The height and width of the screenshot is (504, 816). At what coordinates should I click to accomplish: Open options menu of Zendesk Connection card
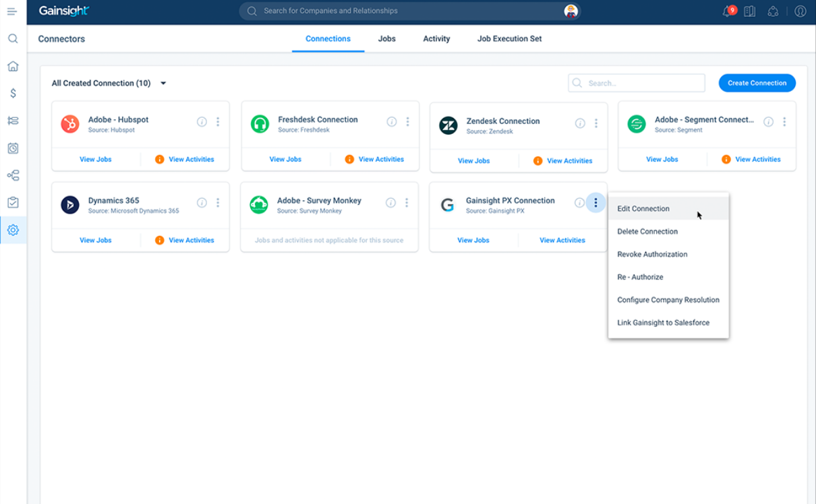(x=596, y=123)
